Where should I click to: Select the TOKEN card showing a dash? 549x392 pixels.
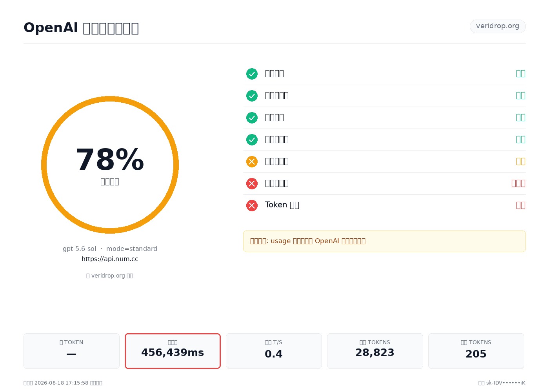[x=71, y=351]
